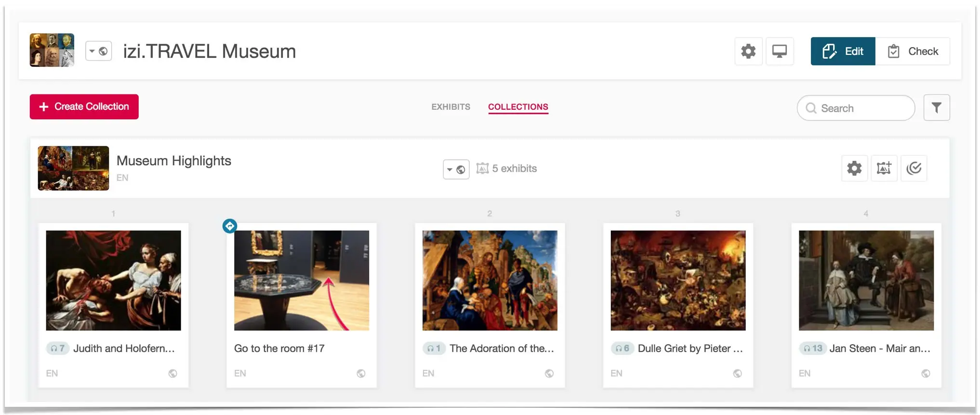
Task: Click navigation marker on Go to the room card
Action: [x=230, y=226]
